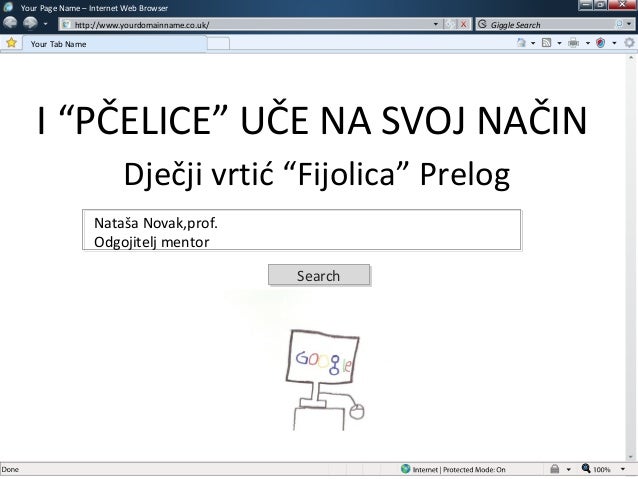The height and width of the screenshot is (479, 638).
Task: Click the vertical scrollbar up arrow
Action: [x=631, y=58]
